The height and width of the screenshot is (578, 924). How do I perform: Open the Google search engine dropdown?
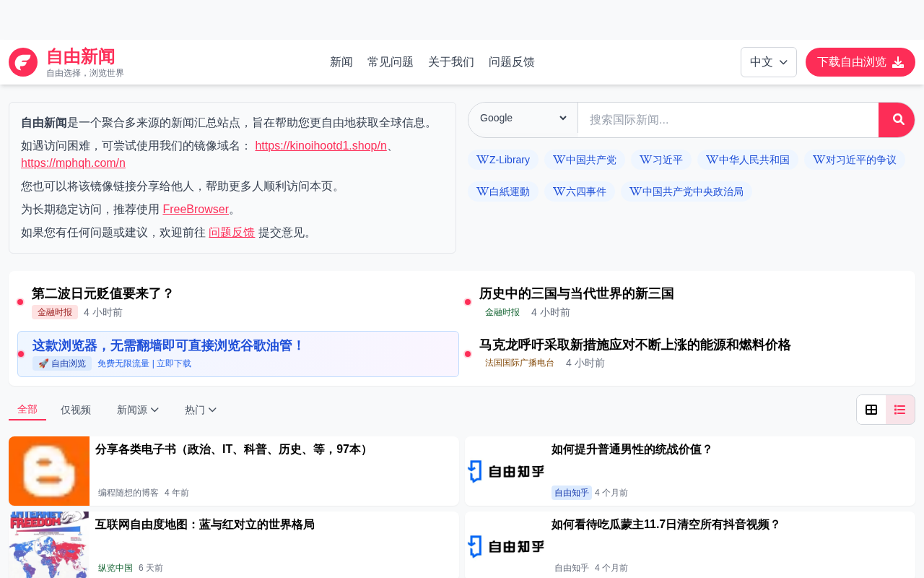(523, 118)
